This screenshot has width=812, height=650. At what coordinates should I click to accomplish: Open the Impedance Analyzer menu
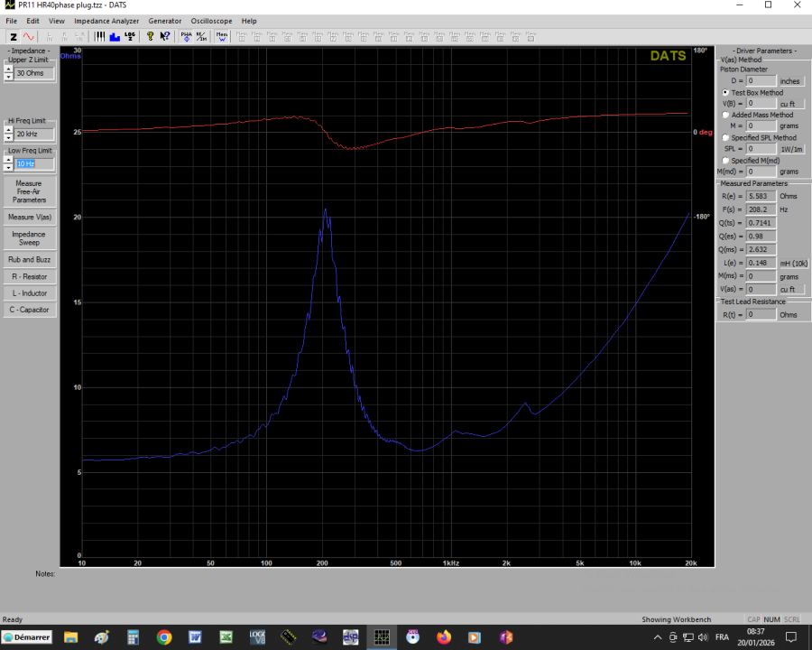tap(106, 21)
